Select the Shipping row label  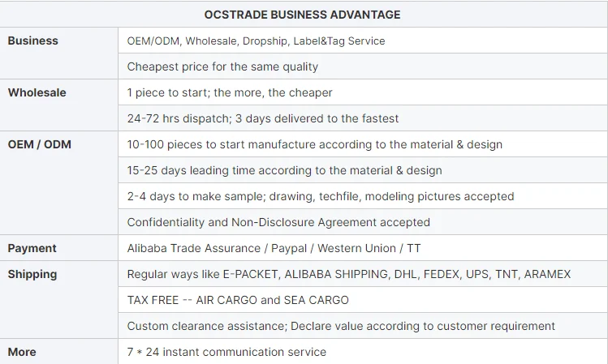tap(32, 274)
